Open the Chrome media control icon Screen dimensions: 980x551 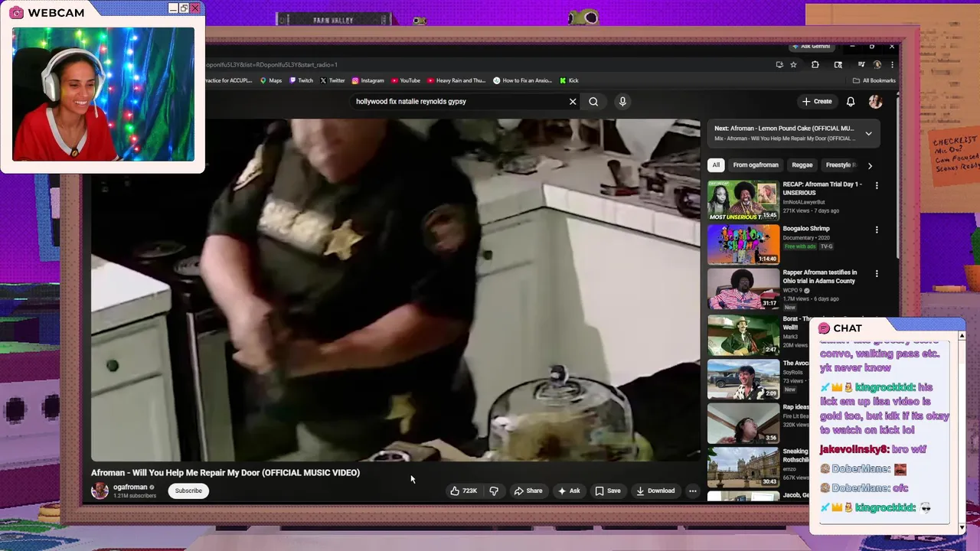click(861, 65)
